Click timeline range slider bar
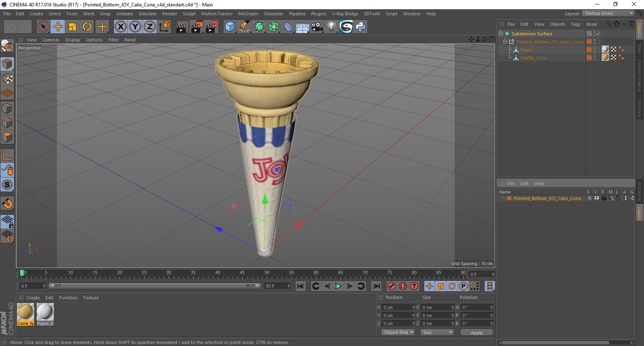The image size is (644, 346). coord(155,286)
